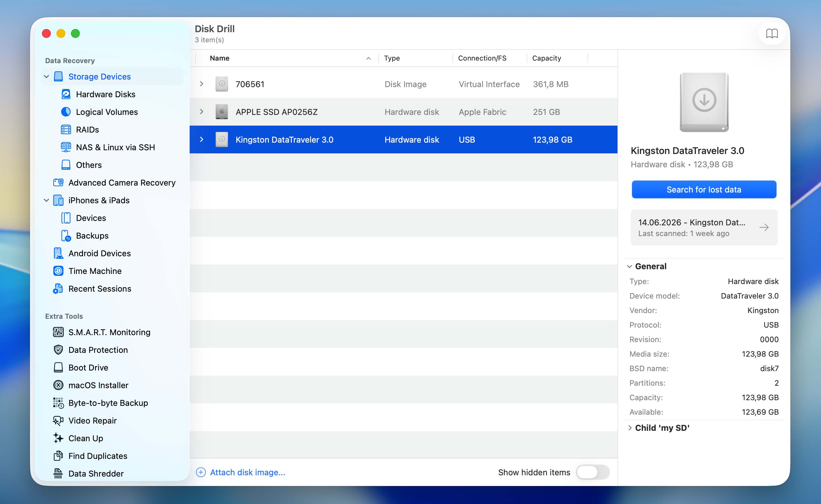The width and height of the screenshot is (821, 504).
Task: Click the Recent Sessions icon
Action: click(x=58, y=289)
